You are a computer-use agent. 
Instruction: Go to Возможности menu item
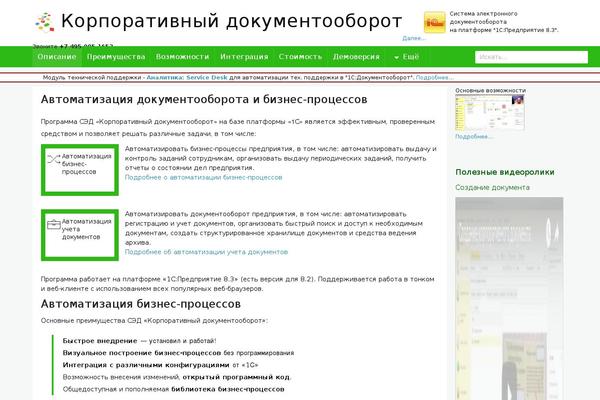(183, 57)
